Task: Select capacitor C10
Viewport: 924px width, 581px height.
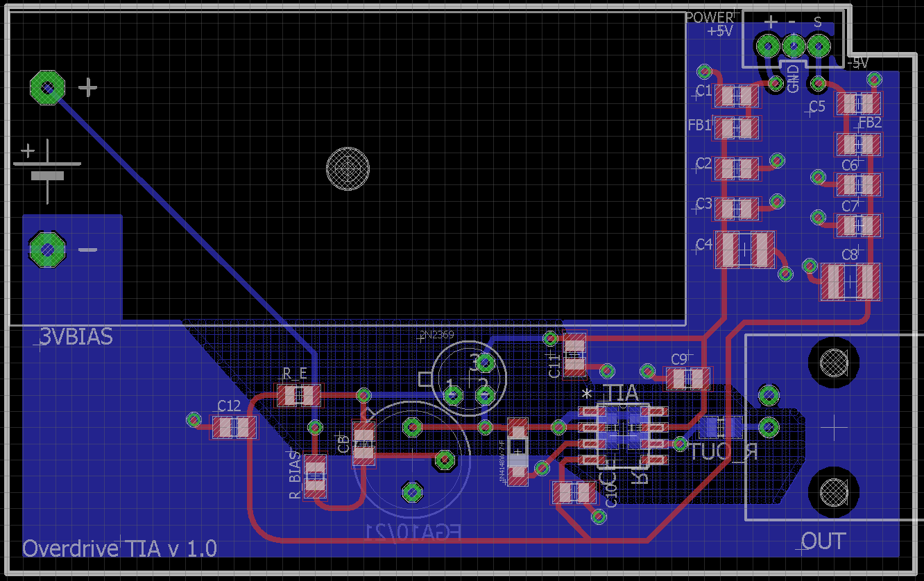Action: click(574, 492)
